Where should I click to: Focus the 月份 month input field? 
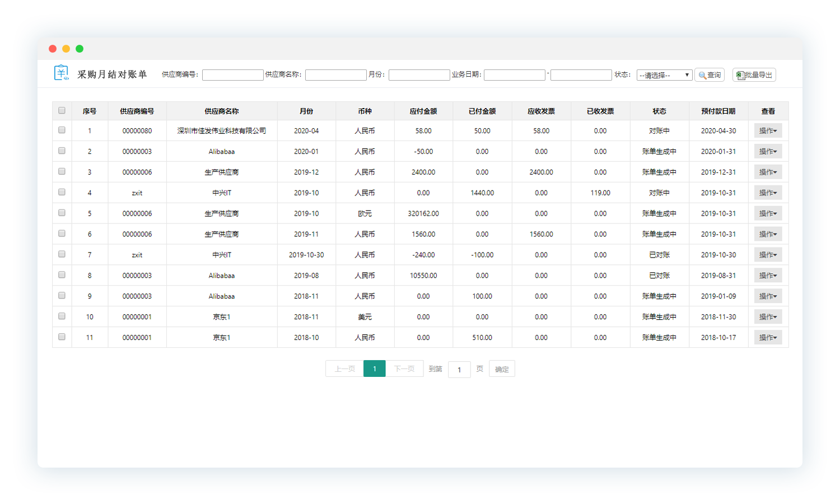pos(419,75)
